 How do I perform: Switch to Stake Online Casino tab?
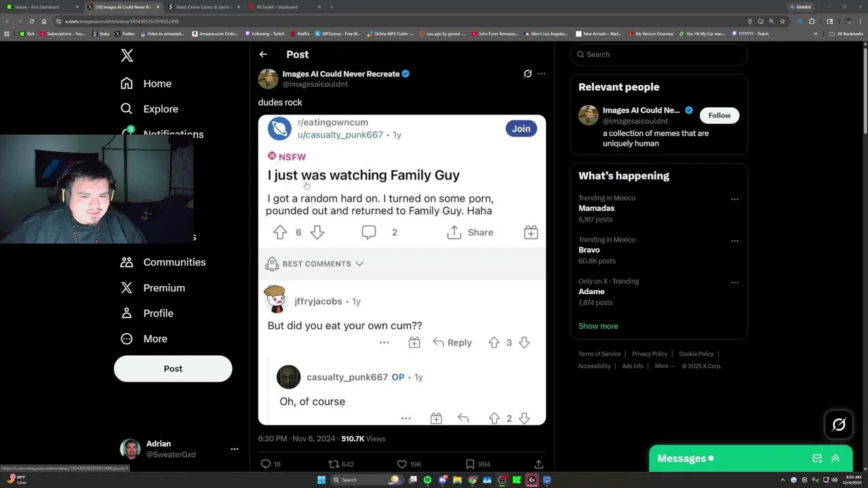(x=203, y=7)
